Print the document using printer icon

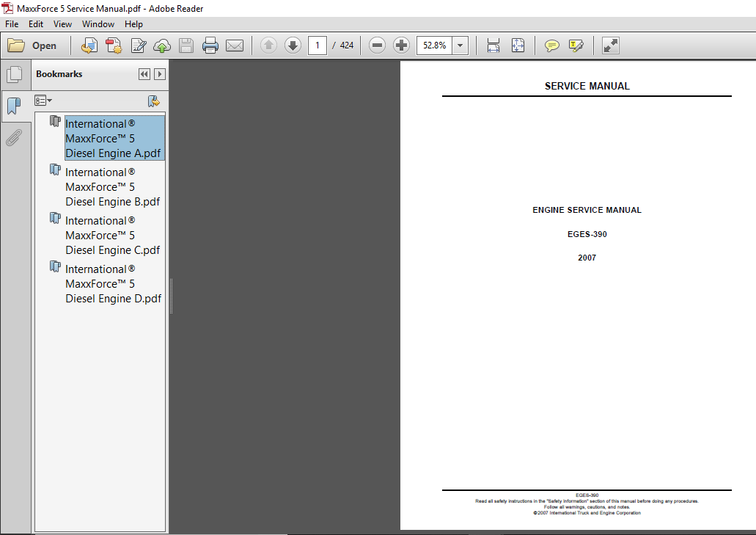[210, 46]
